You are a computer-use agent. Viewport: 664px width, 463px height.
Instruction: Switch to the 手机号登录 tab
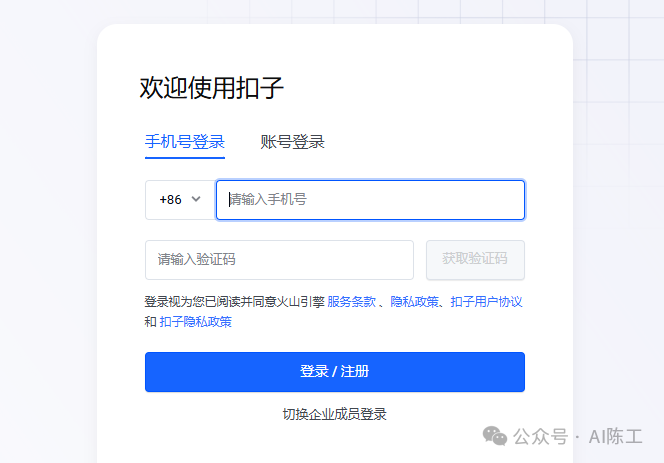(184, 142)
